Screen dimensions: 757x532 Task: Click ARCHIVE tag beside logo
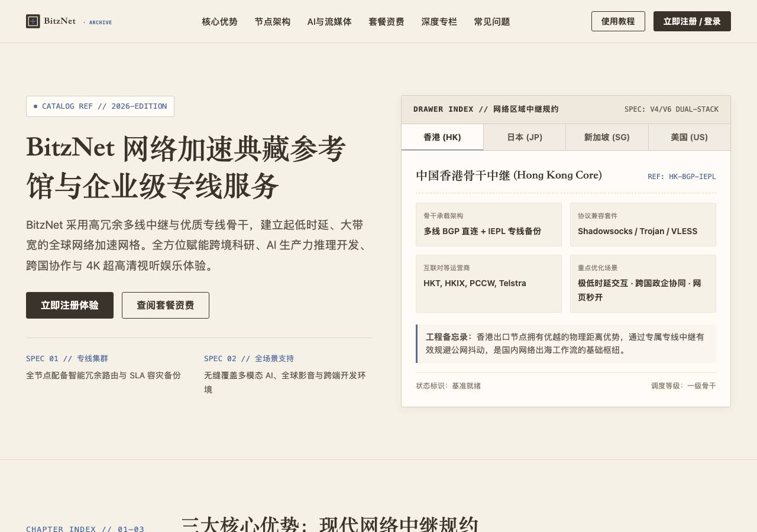point(101,22)
